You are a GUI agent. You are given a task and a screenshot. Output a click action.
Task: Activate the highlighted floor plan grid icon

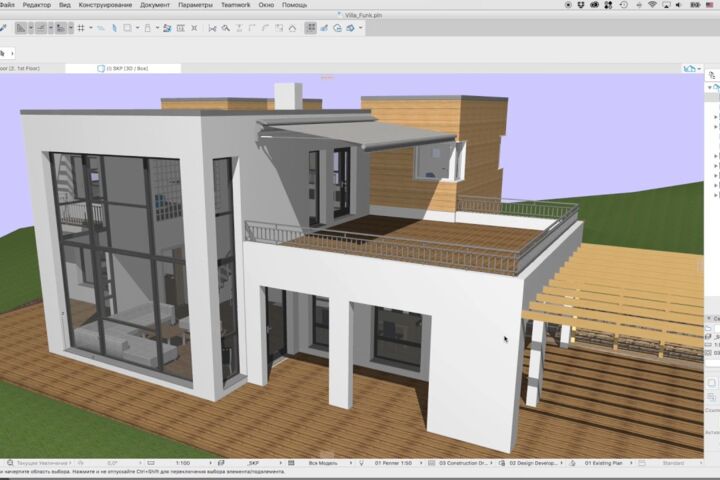(310, 28)
